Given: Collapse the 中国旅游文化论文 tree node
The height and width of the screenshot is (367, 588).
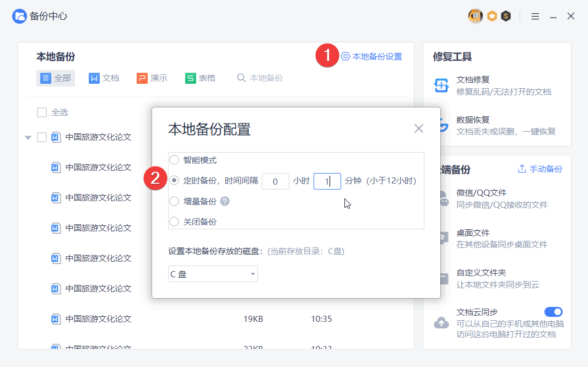Looking at the screenshot, I should (28, 138).
